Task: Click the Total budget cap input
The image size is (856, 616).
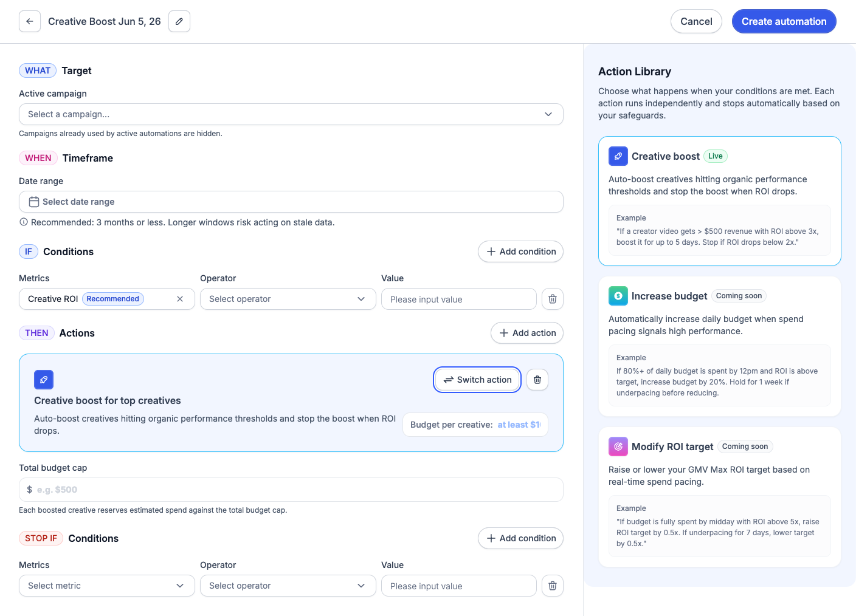Action: 291,490
